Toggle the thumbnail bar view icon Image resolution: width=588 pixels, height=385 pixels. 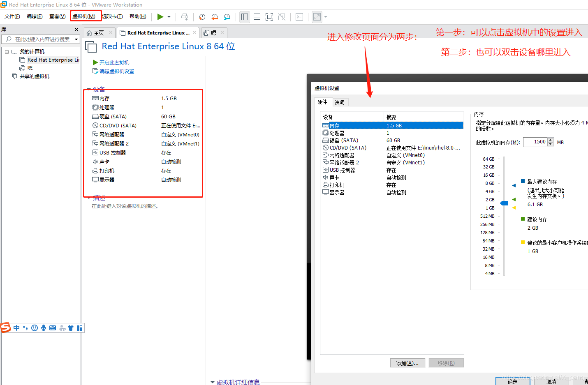(257, 17)
